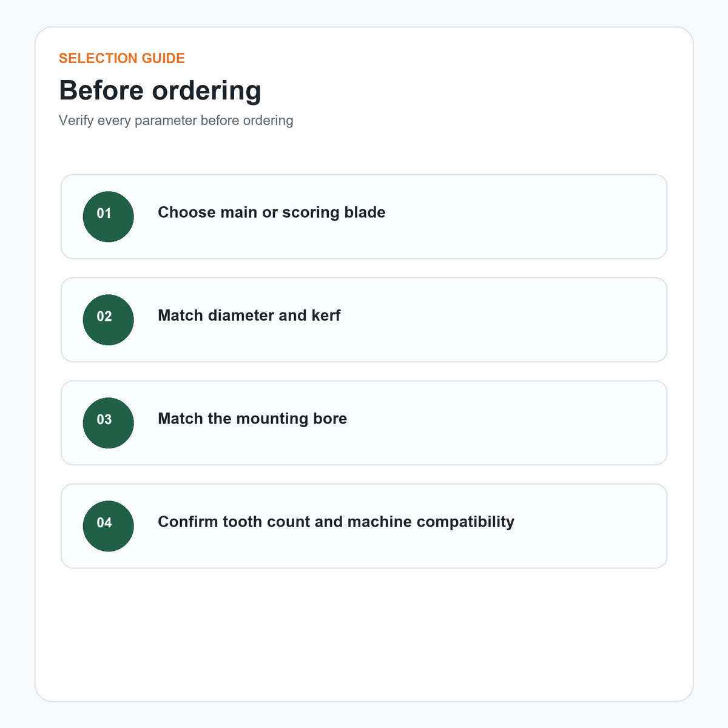The width and height of the screenshot is (728, 728).
Task: Click the word 'kerf' in step 02
Action: [x=326, y=315]
